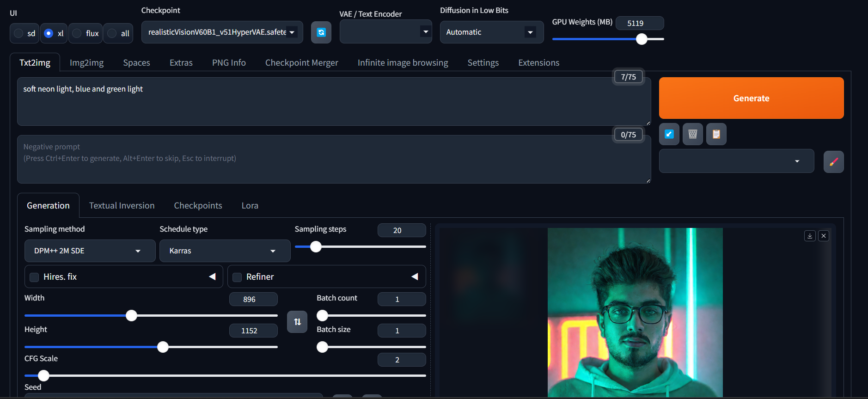This screenshot has height=399, width=868.
Task: Click the CFG Scale slider track
Action: pyautogui.click(x=231, y=375)
